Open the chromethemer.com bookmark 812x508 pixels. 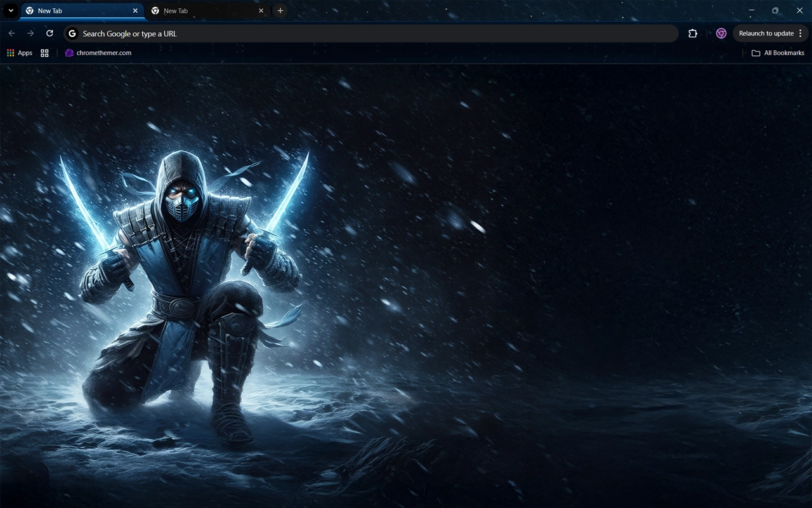coord(98,53)
